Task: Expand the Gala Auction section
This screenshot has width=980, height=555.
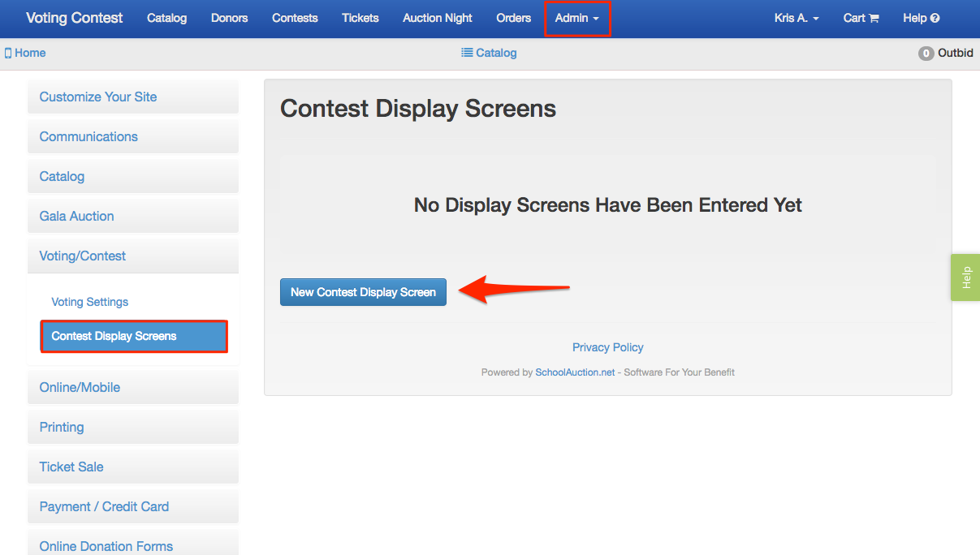Action: click(x=133, y=216)
